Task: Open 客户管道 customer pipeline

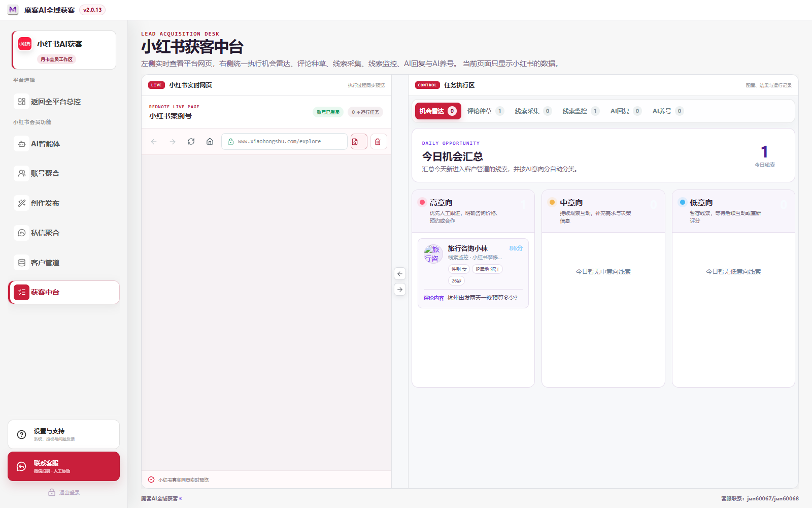Action: click(64, 263)
